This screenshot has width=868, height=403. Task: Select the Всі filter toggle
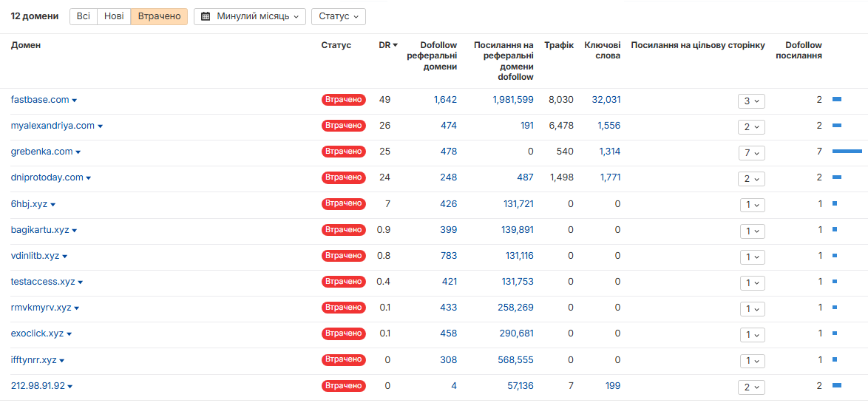tap(84, 16)
